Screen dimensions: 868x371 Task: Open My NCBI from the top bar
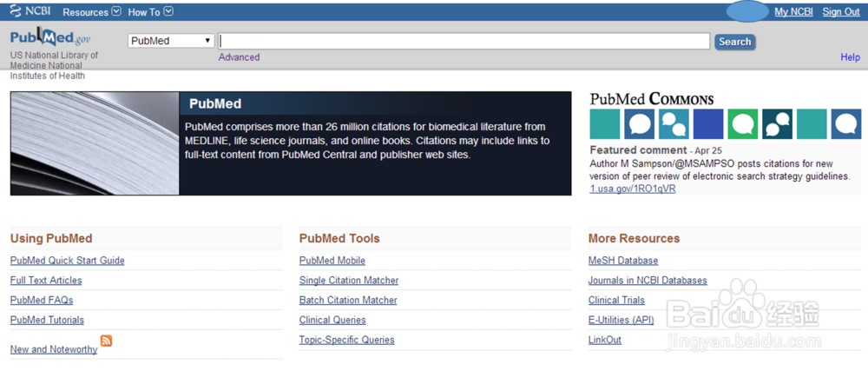[x=793, y=12]
